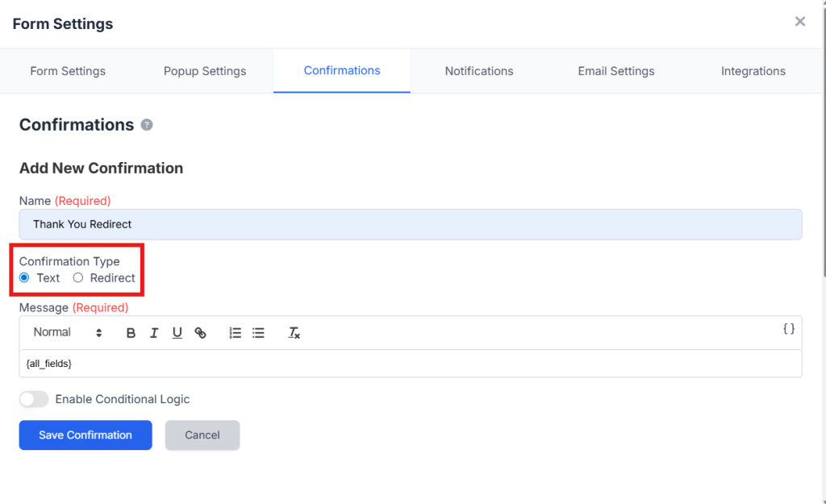Go to the Integrations tab
Screen dimensions: 826x504
[753, 71]
